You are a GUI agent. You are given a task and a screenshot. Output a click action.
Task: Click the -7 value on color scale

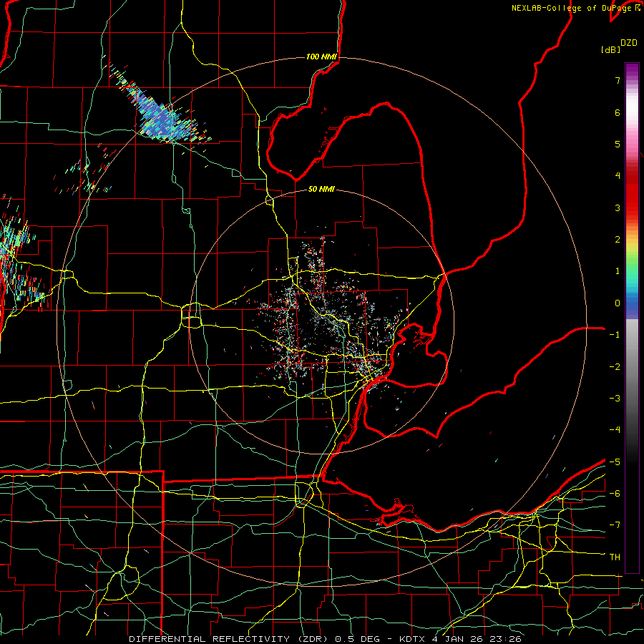[x=615, y=525]
